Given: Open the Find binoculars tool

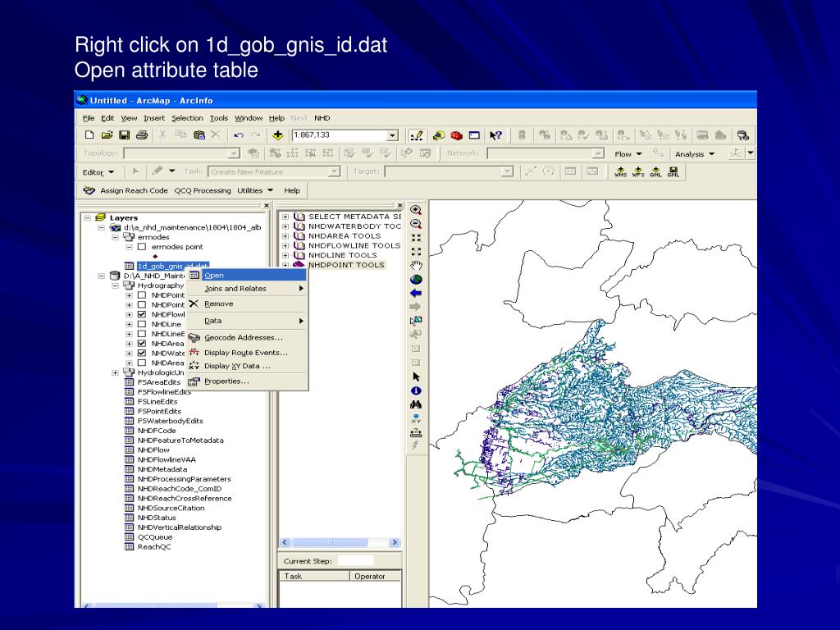Looking at the screenshot, I should 416,404.
